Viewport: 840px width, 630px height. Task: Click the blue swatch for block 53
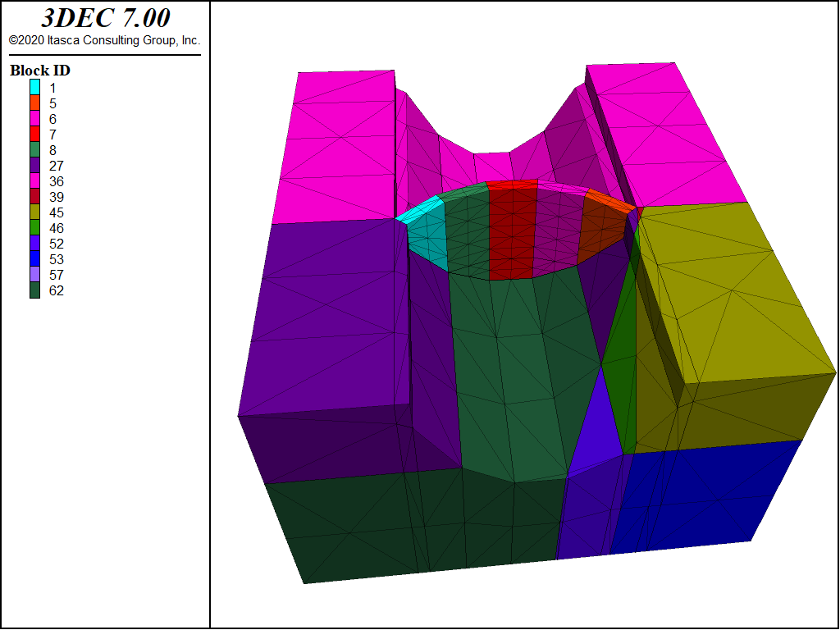34,258
